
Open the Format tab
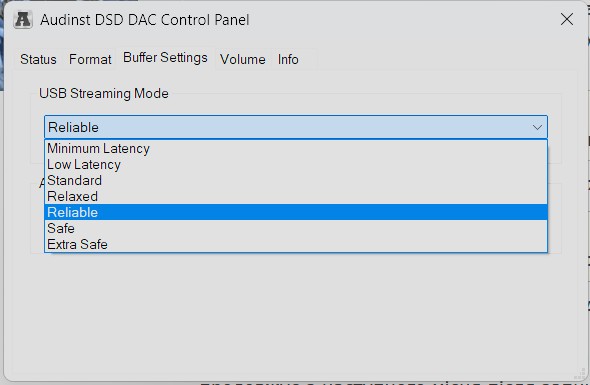pos(90,59)
